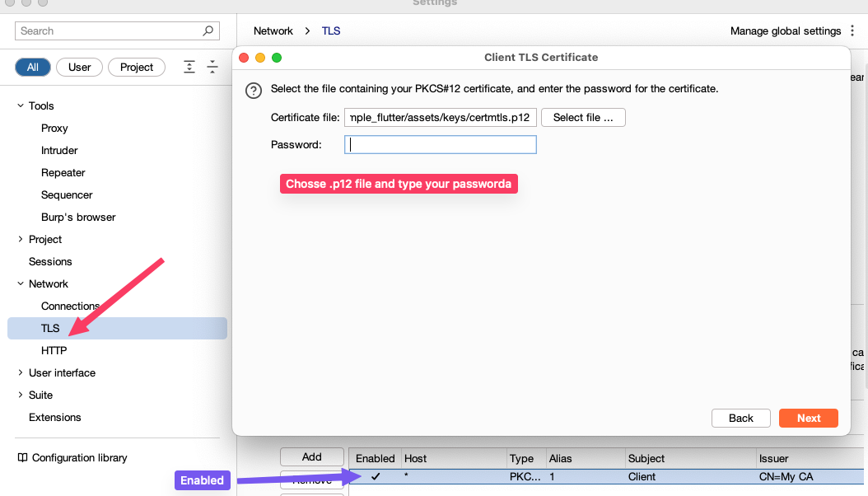Toggle the Enabled checkmark for host *
Viewport: 868px width, 496px height.
[x=376, y=476]
